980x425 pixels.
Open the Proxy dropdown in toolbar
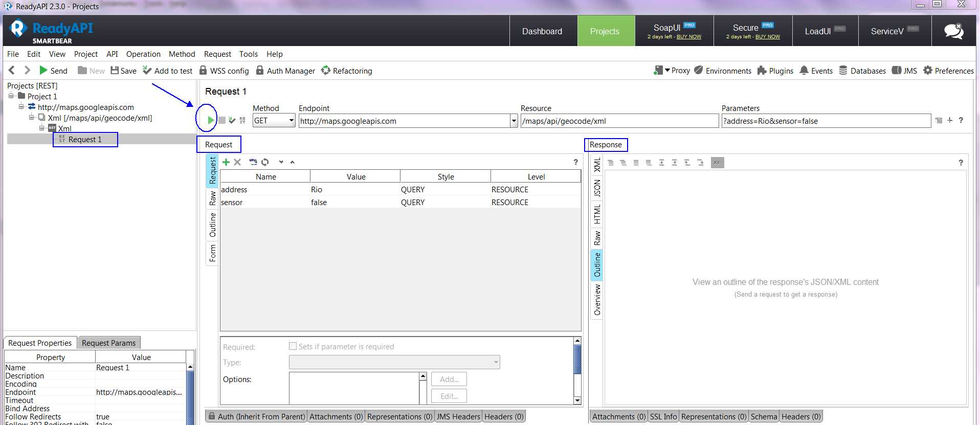[672, 71]
